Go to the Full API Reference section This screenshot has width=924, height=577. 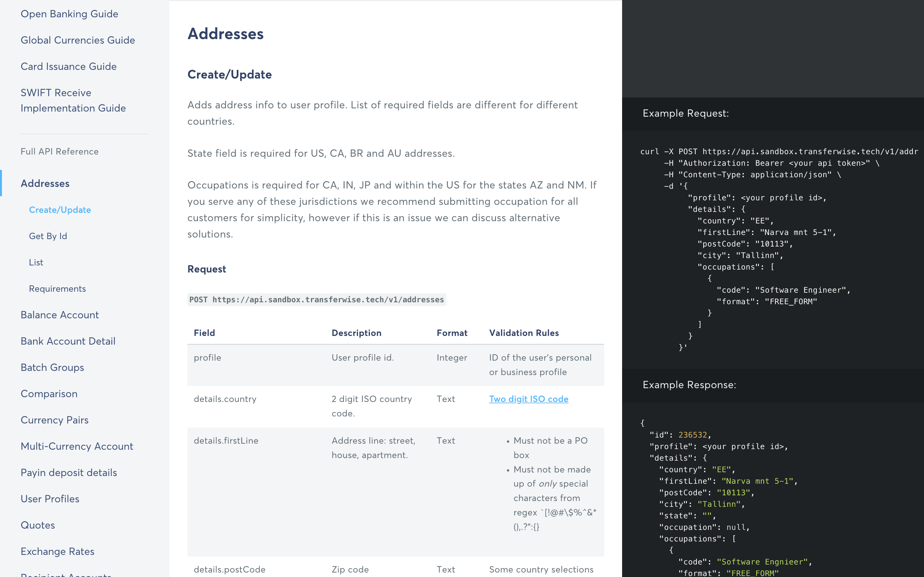(60, 152)
